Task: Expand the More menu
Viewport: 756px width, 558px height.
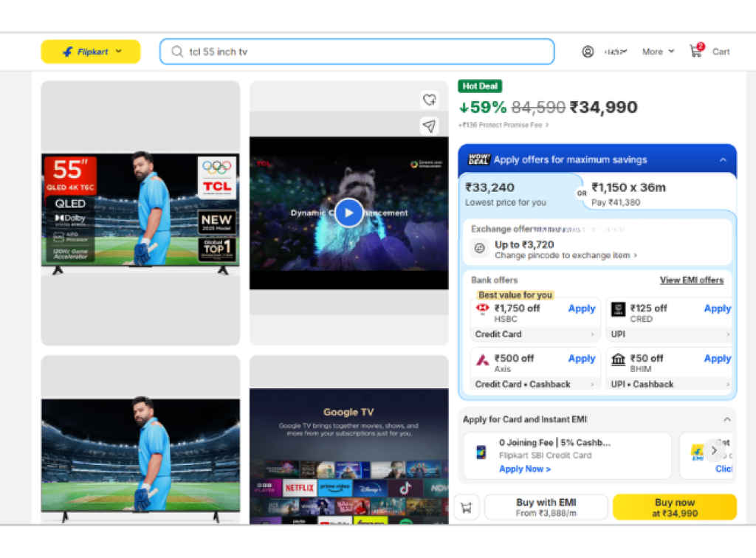Action: click(x=656, y=52)
